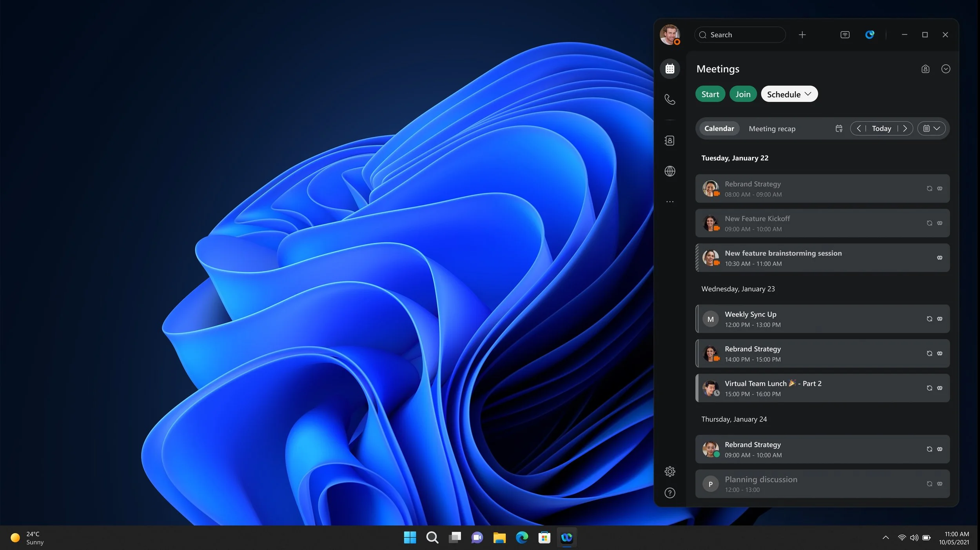Image resolution: width=980 pixels, height=550 pixels.
Task: Open the agenda view dropdown right of Today
Action: [932, 128]
